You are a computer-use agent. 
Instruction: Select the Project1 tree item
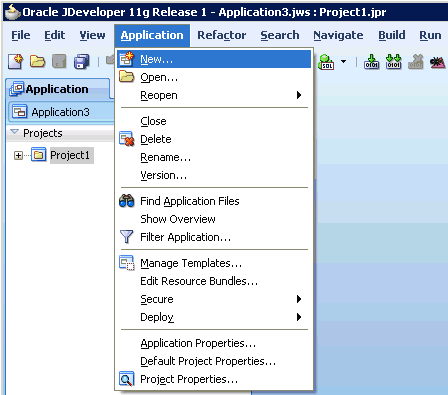tap(72, 155)
